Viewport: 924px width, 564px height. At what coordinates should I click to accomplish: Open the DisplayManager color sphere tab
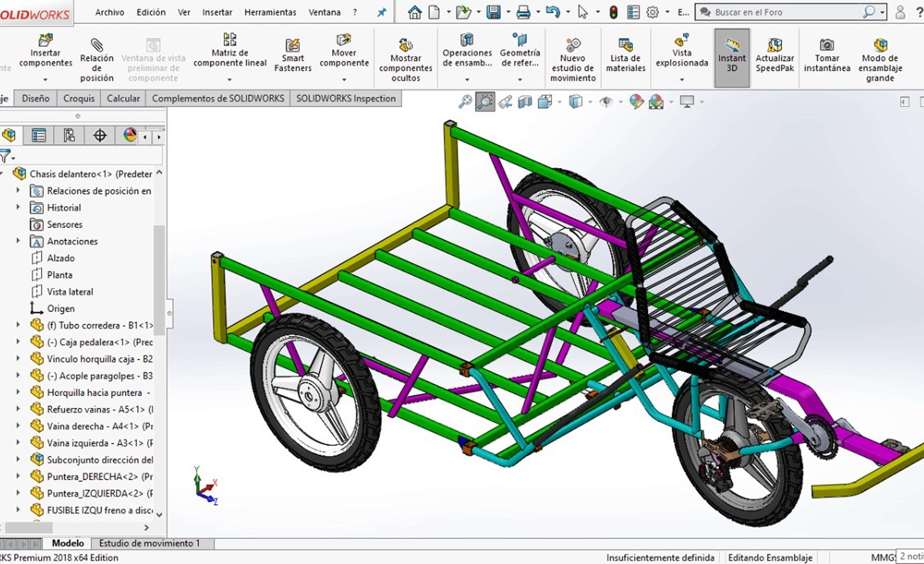130,135
